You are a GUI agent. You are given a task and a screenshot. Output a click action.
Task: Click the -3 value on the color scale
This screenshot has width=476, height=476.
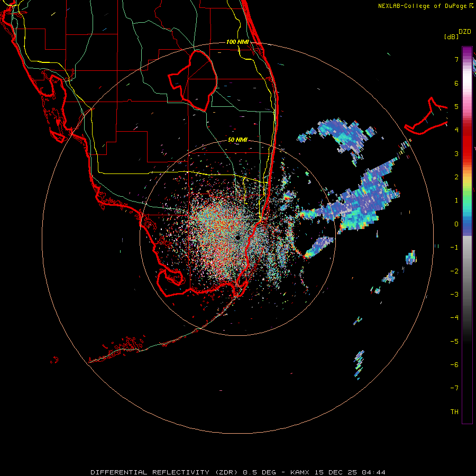(x=454, y=295)
